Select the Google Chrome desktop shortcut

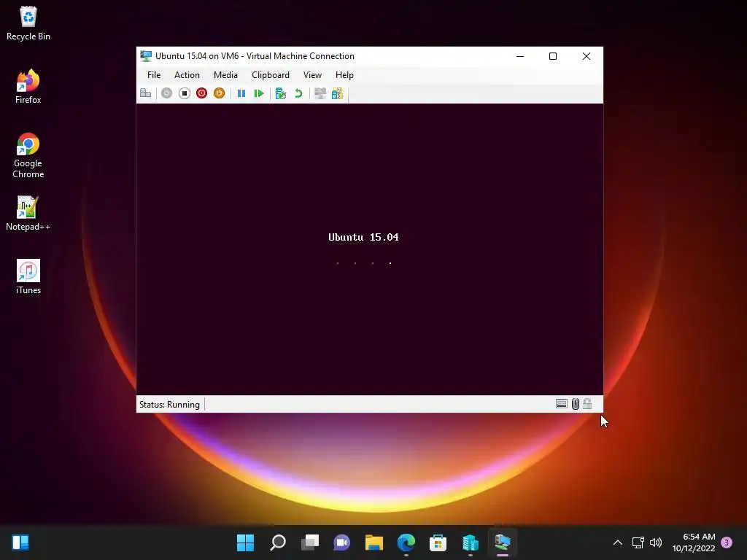[x=28, y=156]
